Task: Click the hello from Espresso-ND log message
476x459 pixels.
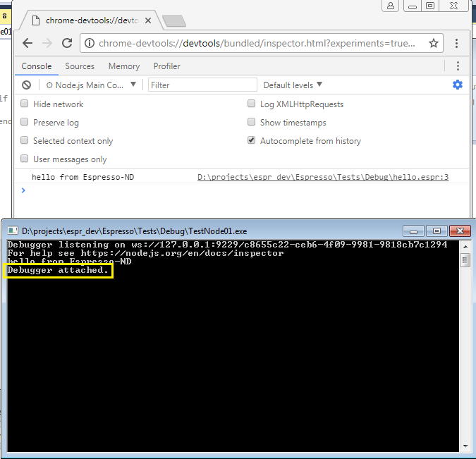Action: click(x=83, y=177)
